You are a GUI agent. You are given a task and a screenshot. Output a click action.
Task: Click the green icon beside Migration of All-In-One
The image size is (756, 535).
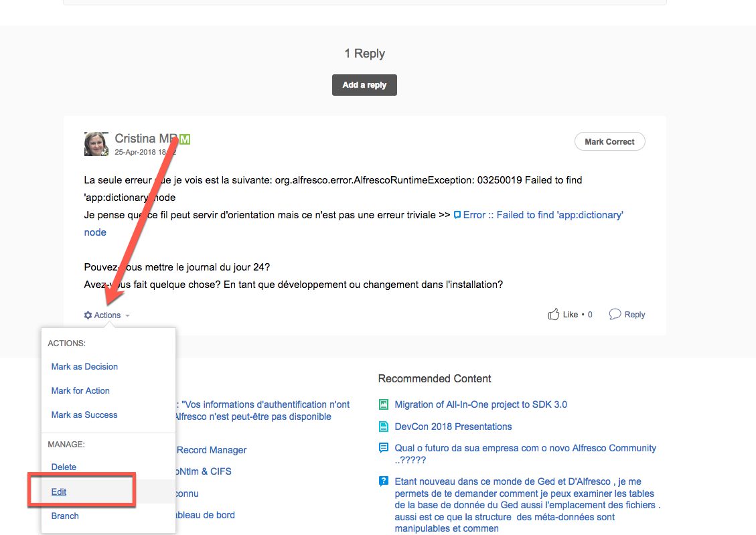[x=384, y=404]
